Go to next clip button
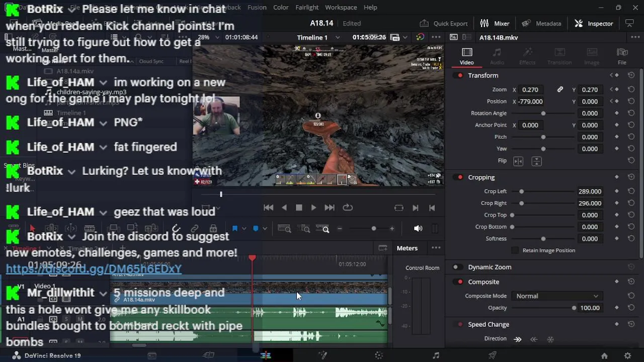Screen dimensions: 644x362 pyautogui.click(x=416, y=208)
